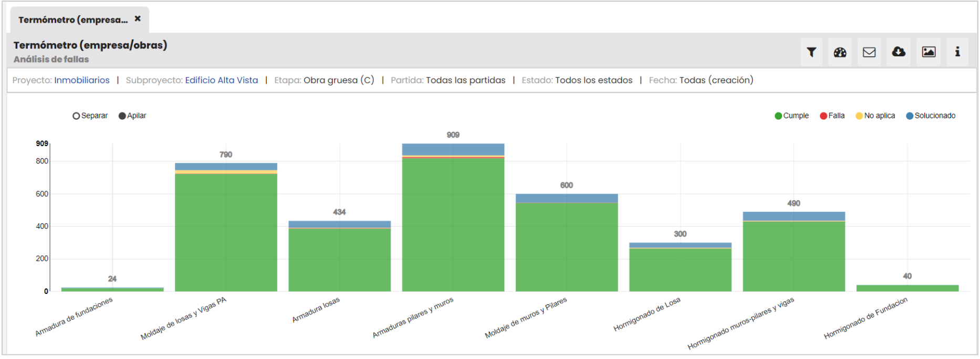Select the Separar radio option

tap(77, 116)
